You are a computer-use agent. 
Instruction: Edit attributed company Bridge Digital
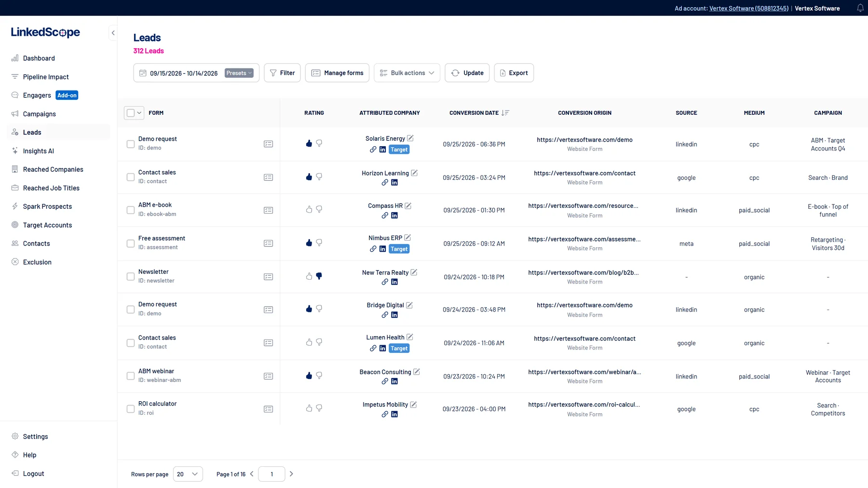409,305
